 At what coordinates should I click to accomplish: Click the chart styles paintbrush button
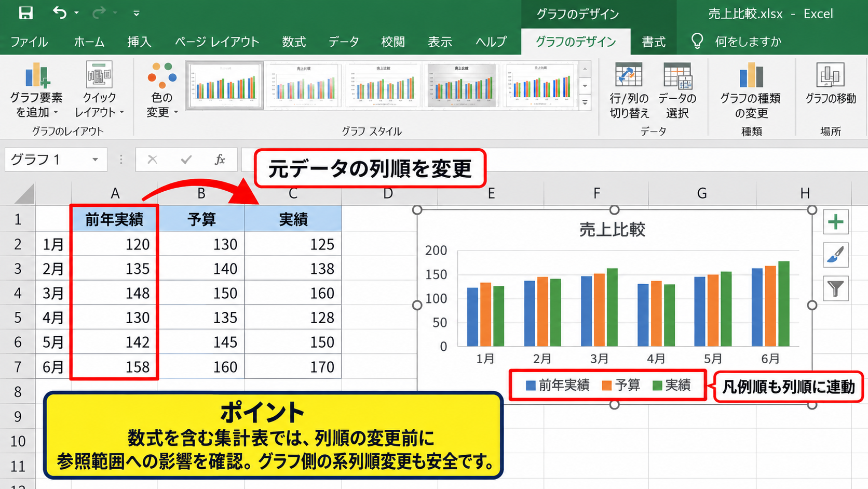[836, 255]
